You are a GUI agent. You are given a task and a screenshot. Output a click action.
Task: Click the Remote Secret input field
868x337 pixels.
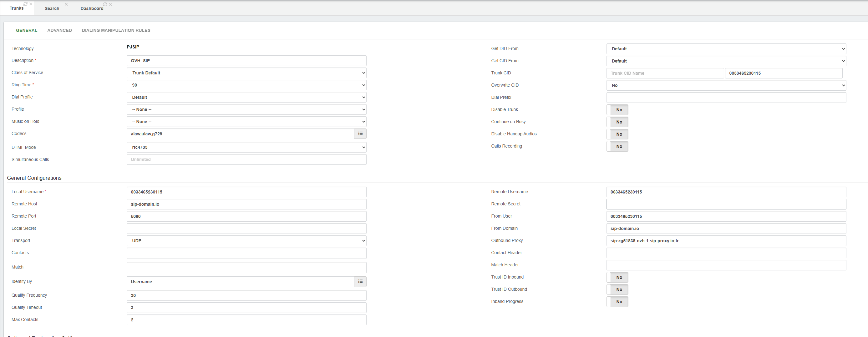tap(726, 204)
